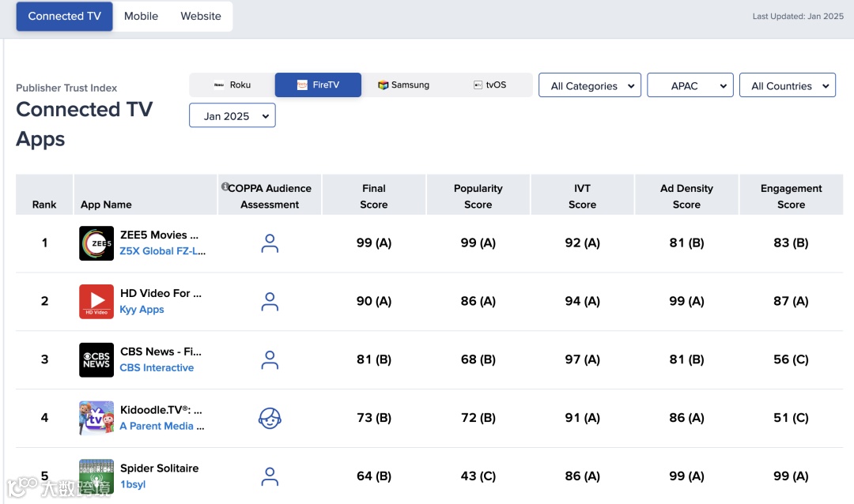The height and width of the screenshot is (504, 854).
Task: Click ZEE5 general audience person icon
Action: coord(270,243)
